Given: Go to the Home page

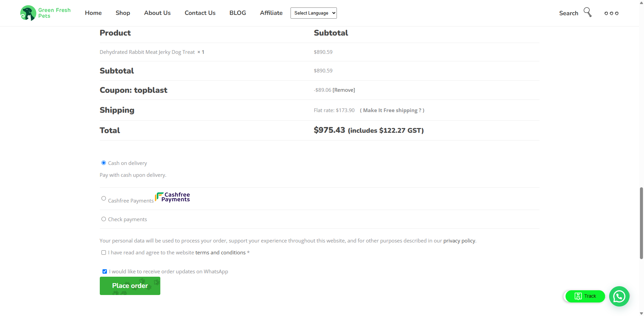Looking at the screenshot, I should click(93, 13).
